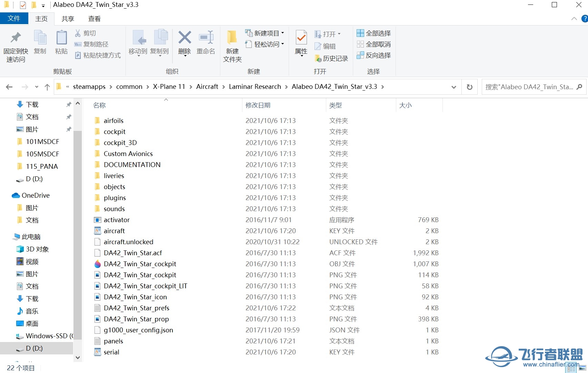This screenshot has width=588, height=373.
Task: Select the liveries folder
Action: click(114, 176)
